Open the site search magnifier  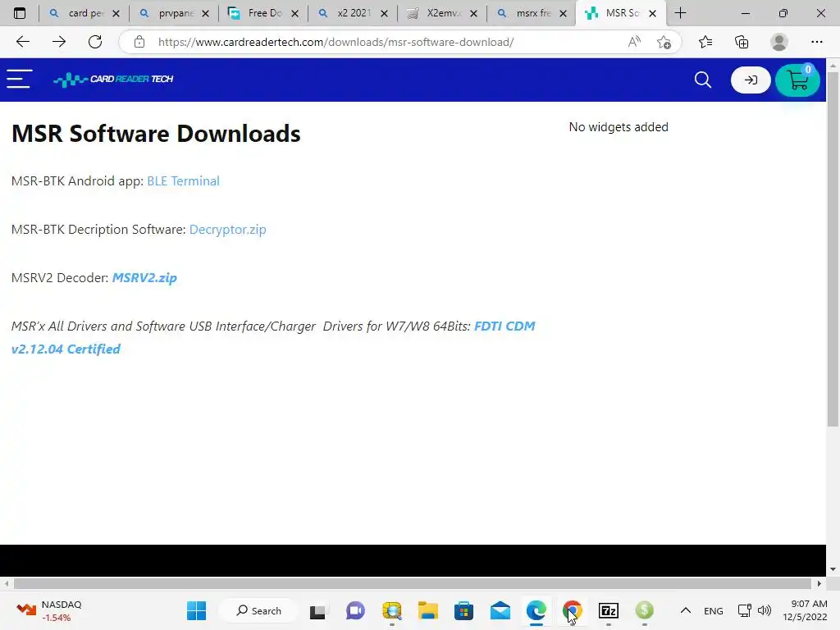pyautogui.click(x=702, y=80)
